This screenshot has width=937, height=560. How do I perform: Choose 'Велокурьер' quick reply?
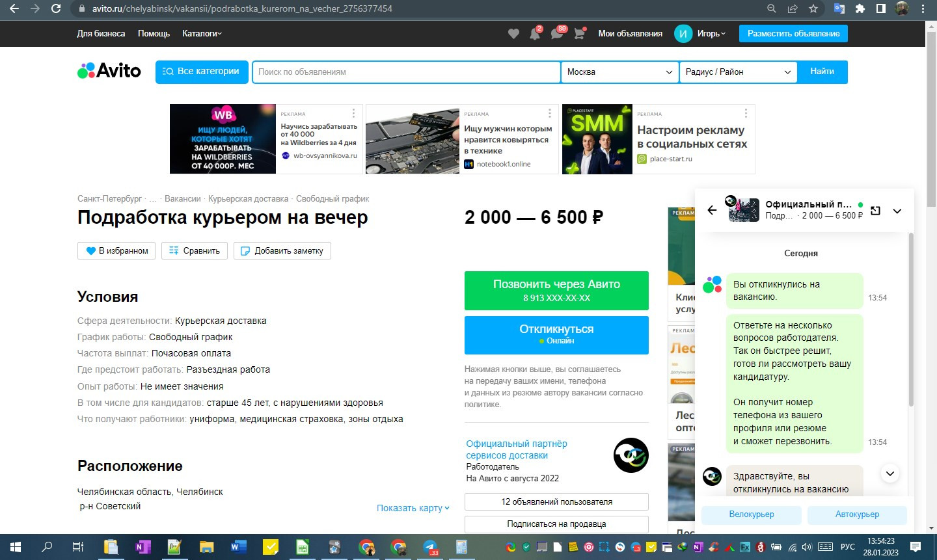(752, 514)
